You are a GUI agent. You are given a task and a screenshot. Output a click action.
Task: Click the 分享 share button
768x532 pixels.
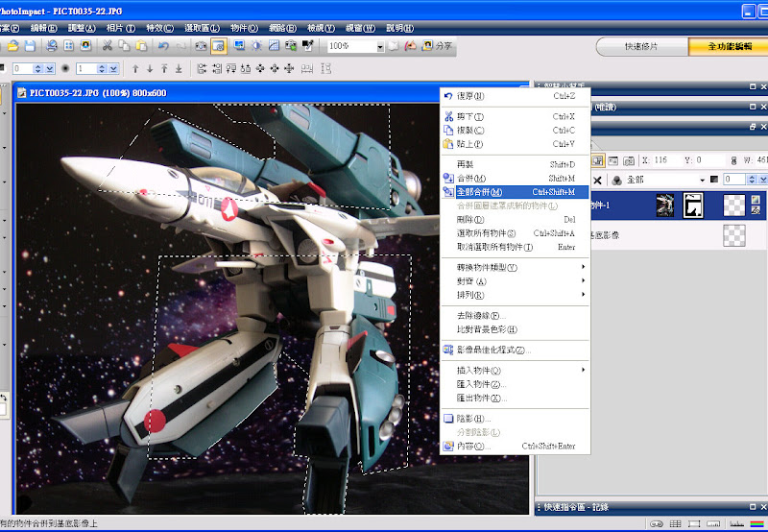click(437, 45)
